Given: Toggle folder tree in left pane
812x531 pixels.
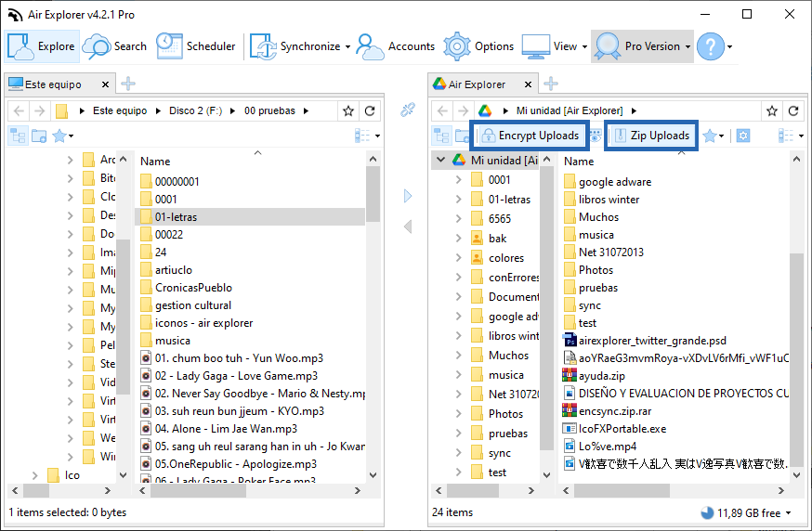Looking at the screenshot, I should 19,136.
